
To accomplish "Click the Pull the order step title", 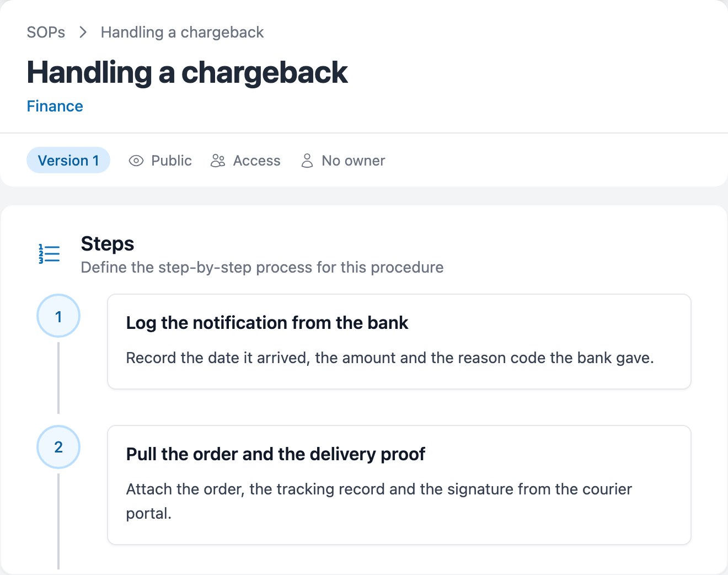I will [276, 454].
